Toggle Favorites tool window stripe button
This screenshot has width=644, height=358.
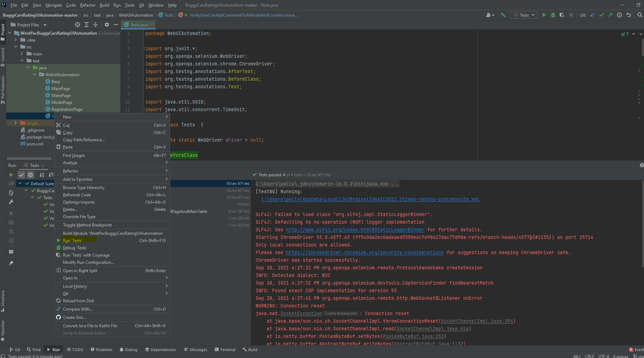pos(3,331)
